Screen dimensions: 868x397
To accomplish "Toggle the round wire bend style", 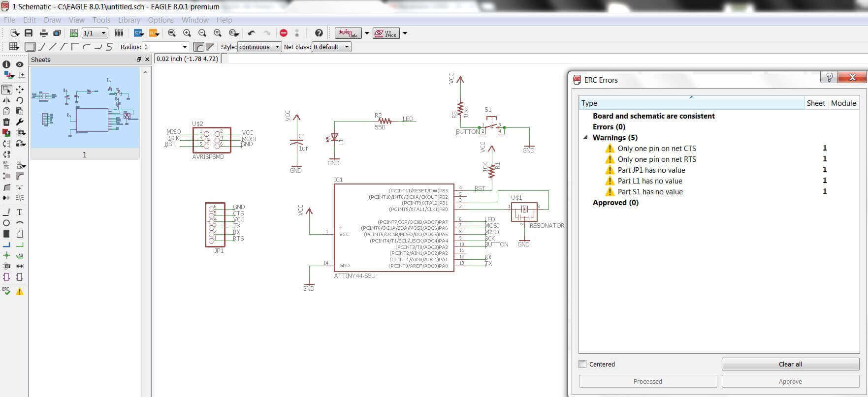I will pyautogui.click(x=198, y=47).
